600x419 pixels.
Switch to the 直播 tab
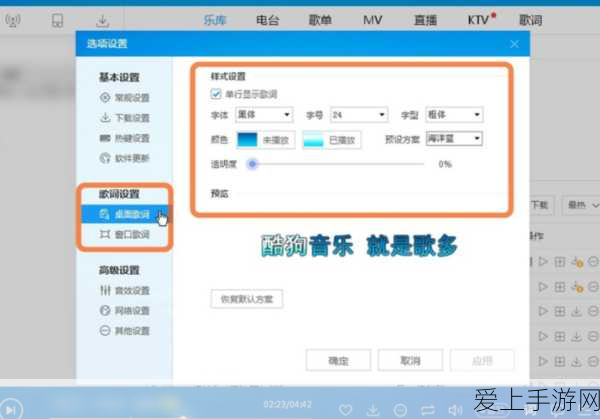425,20
